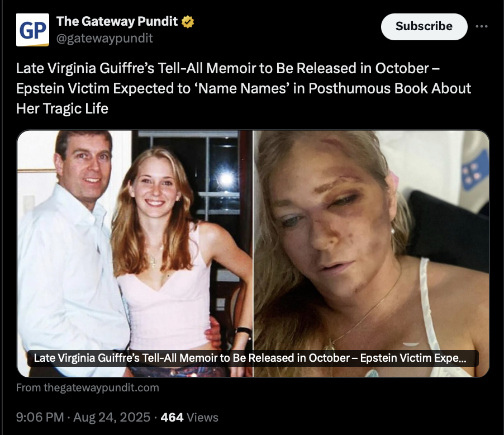504x435 pixels.
Task: Open the three-dot more options menu
Action: coord(482,26)
